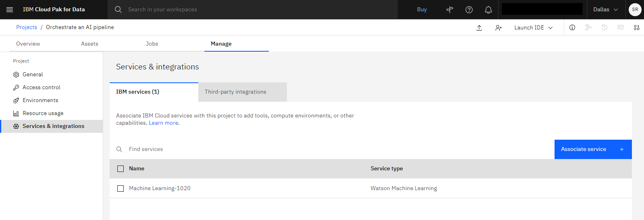Open the help question mark icon
The height and width of the screenshot is (220, 644).
469,10
